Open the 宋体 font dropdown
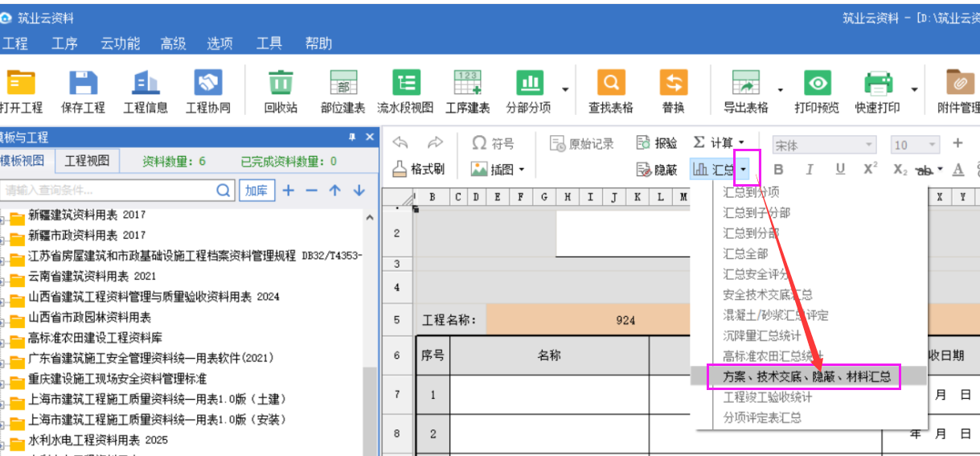 (x=867, y=145)
